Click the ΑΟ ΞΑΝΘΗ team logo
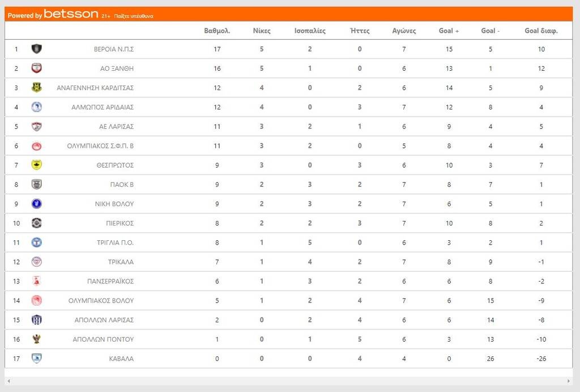580x392 pixels. pyautogui.click(x=37, y=69)
